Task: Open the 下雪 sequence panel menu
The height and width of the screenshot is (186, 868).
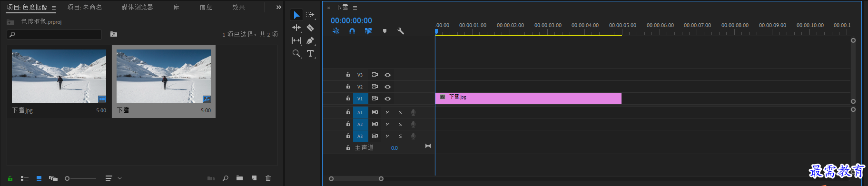Action: click(355, 8)
